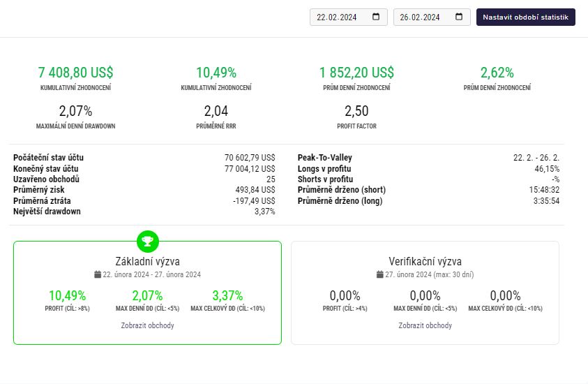Click the Profit Factor 2,50 value
Viewport: 588px width, 384px height.
coord(356,111)
